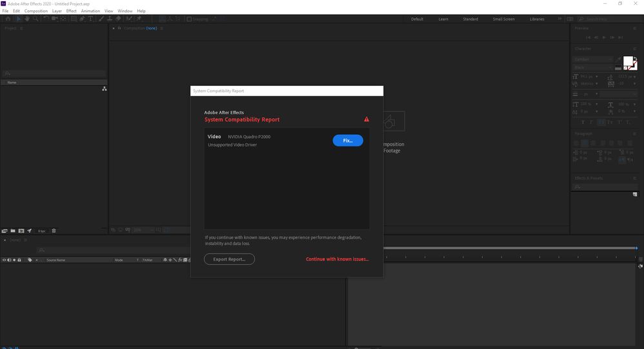
Task: Select the Roto Brush tool
Action: [x=129, y=19]
